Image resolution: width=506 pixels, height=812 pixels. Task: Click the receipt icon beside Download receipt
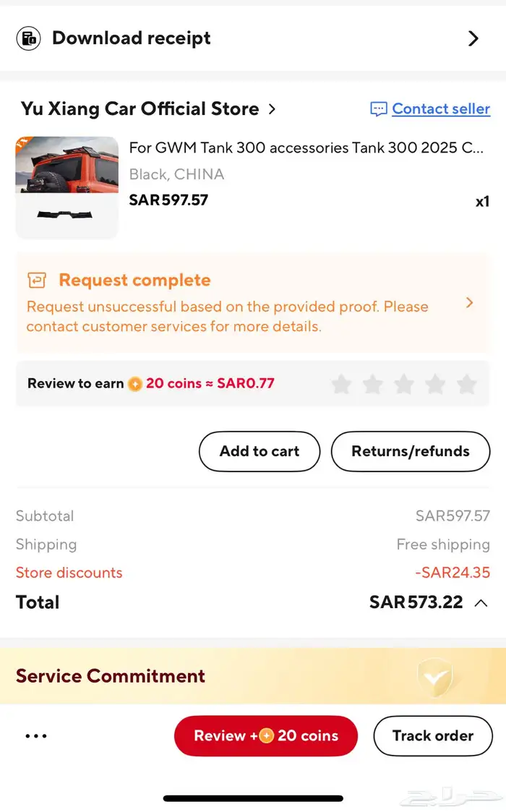(x=28, y=38)
